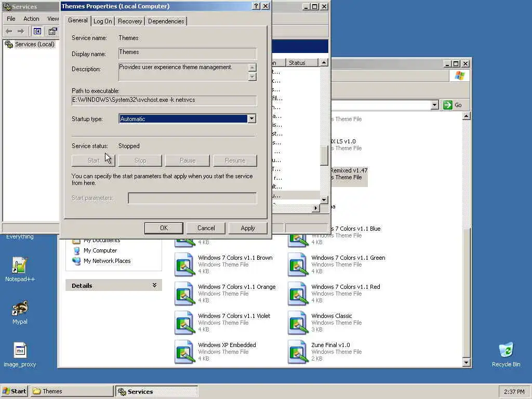
Task: Select Windows 7 Colors v1.1 Orange theme icon
Action: (x=184, y=293)
